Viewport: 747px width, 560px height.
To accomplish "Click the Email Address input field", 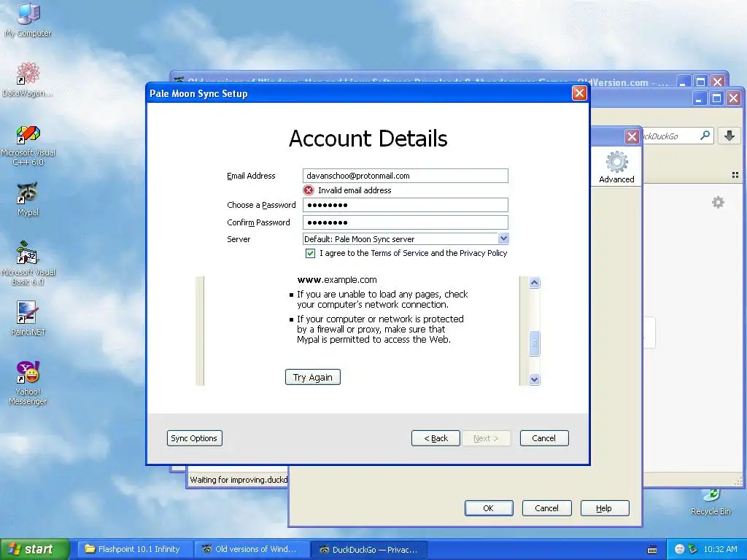I will pyautogui.click(x=406, y=176).
